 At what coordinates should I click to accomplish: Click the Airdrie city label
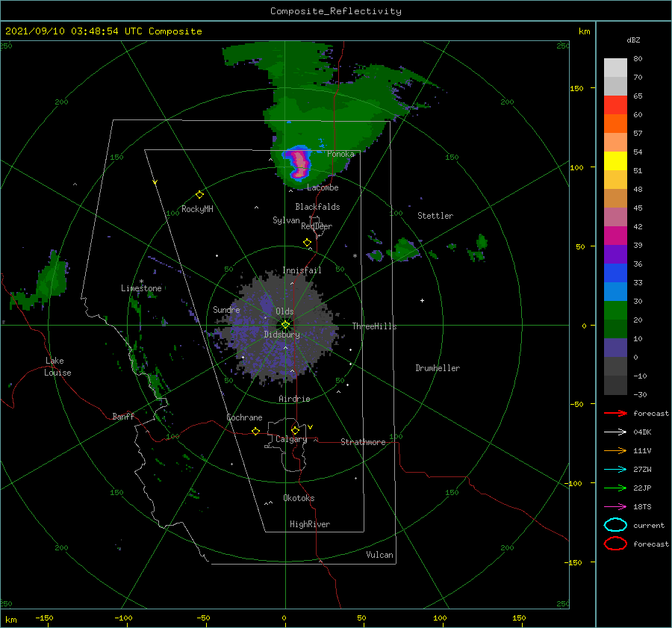[294, 399]
